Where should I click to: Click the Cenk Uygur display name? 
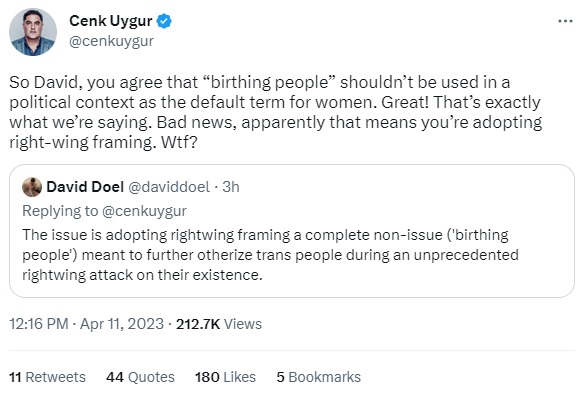(111, 21)
